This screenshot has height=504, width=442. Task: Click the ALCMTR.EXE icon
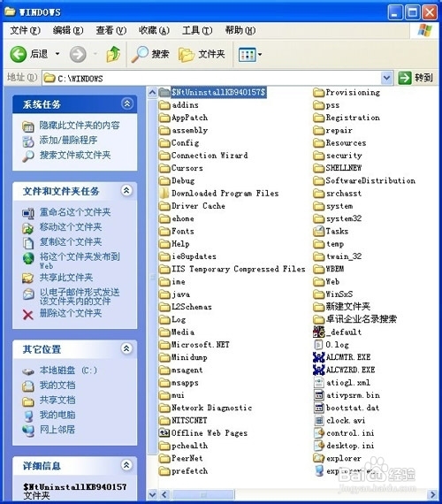[318, 357]
